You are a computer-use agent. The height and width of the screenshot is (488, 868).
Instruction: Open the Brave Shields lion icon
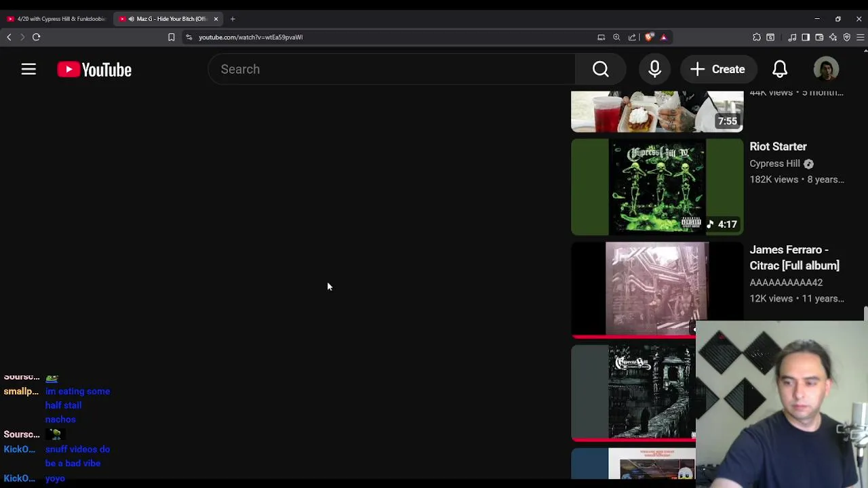point(650,37)
